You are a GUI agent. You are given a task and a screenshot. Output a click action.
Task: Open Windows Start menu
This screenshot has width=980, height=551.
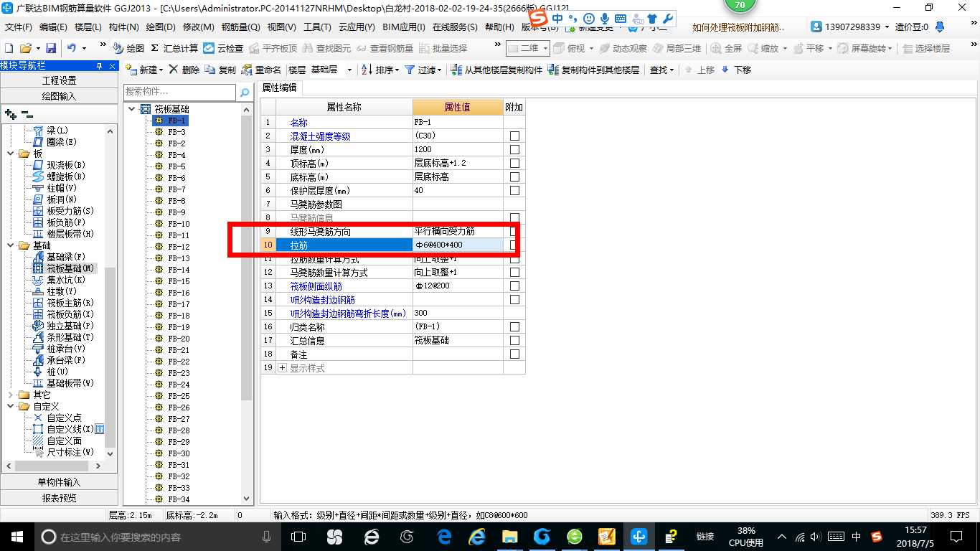click(17, 536)
